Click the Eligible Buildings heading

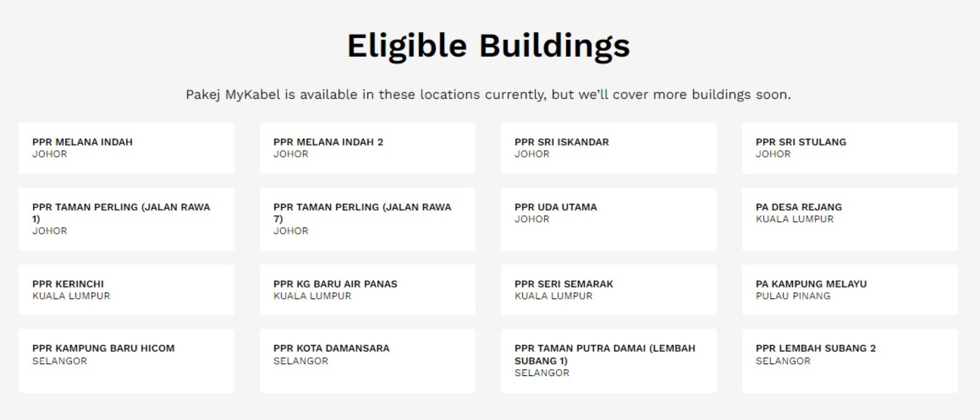pyautogui.click(x=489, y=46)
